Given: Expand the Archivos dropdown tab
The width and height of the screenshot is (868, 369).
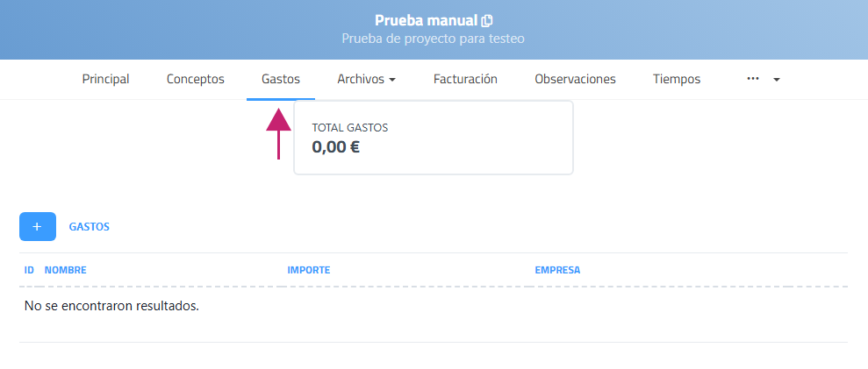Looking at the screenshot, I should [366, 79].
